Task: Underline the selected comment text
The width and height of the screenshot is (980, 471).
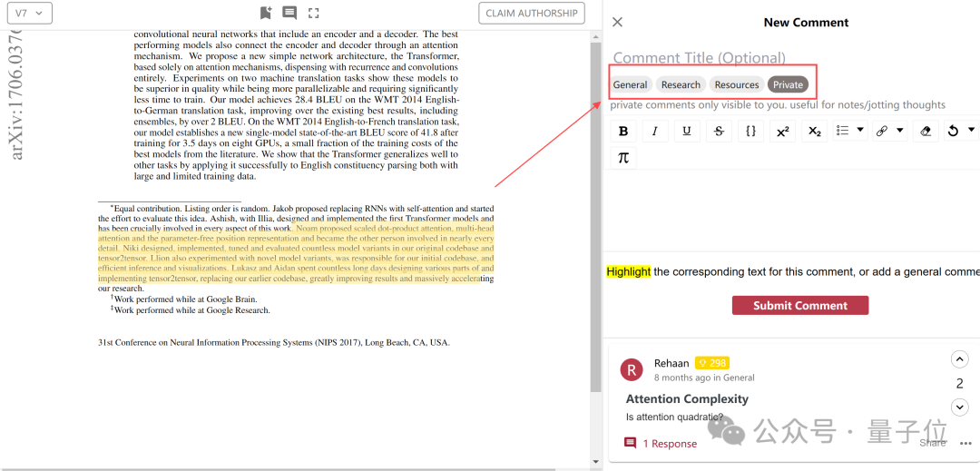Action: point(687,132)
